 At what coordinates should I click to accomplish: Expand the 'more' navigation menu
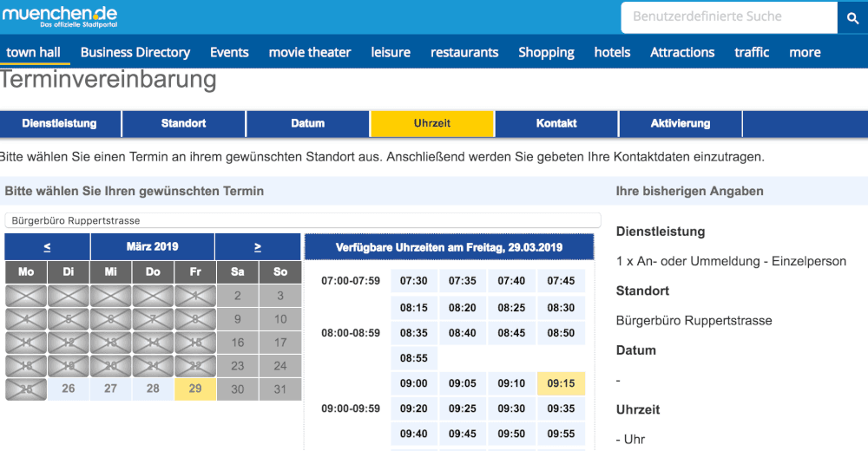(805, 52)
